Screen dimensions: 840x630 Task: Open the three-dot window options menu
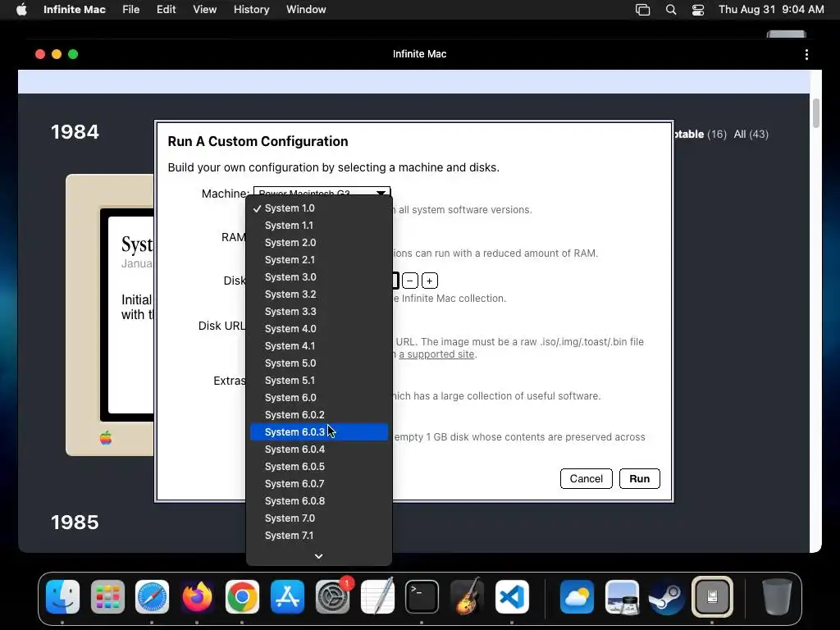[x=806, y=54]
